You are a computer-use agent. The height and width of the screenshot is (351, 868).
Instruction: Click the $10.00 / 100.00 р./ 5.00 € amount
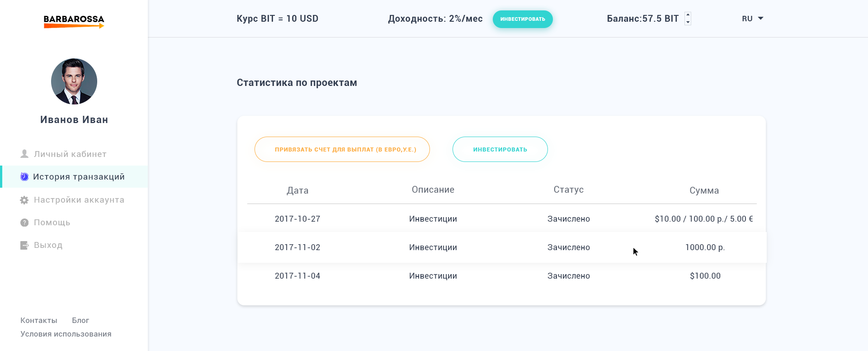point(704,219)
